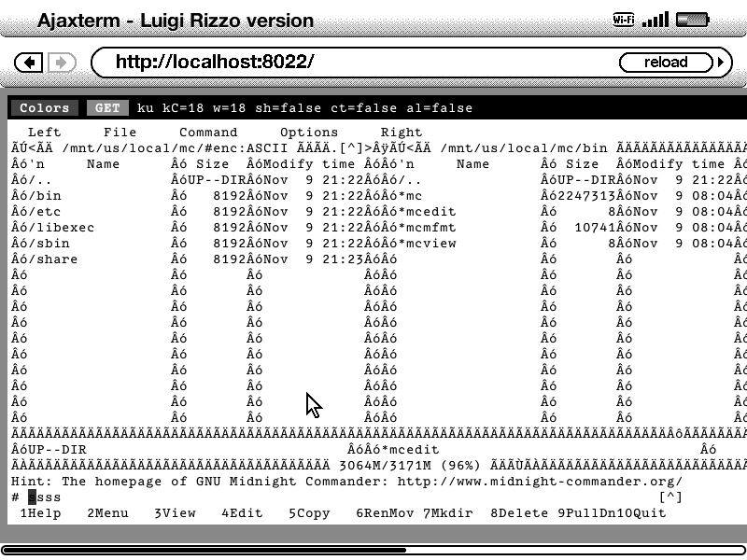Click the arrow next to reload

point(721,63)
